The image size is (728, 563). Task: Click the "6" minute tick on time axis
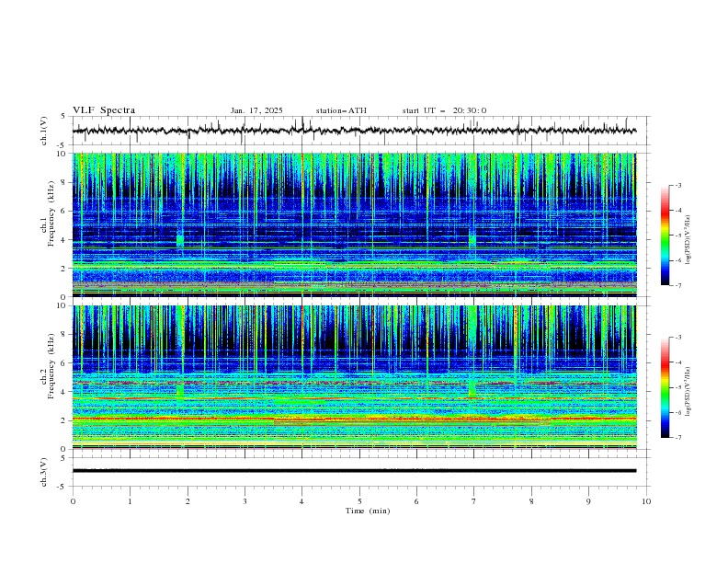point(416,501)
